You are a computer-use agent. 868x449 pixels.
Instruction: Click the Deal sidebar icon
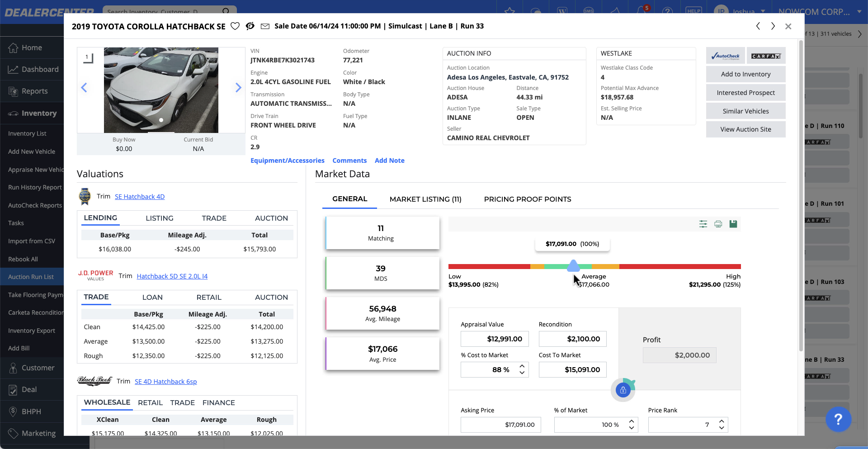pos(13,390)
